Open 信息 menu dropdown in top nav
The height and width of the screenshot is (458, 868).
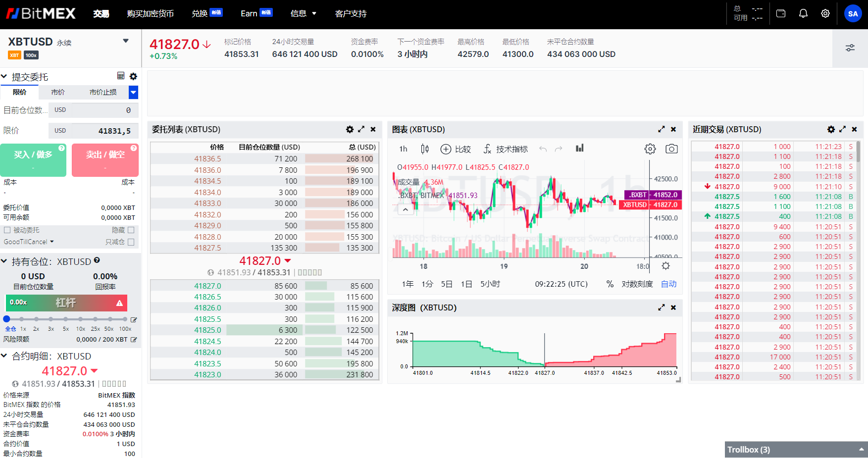[303, 13]
